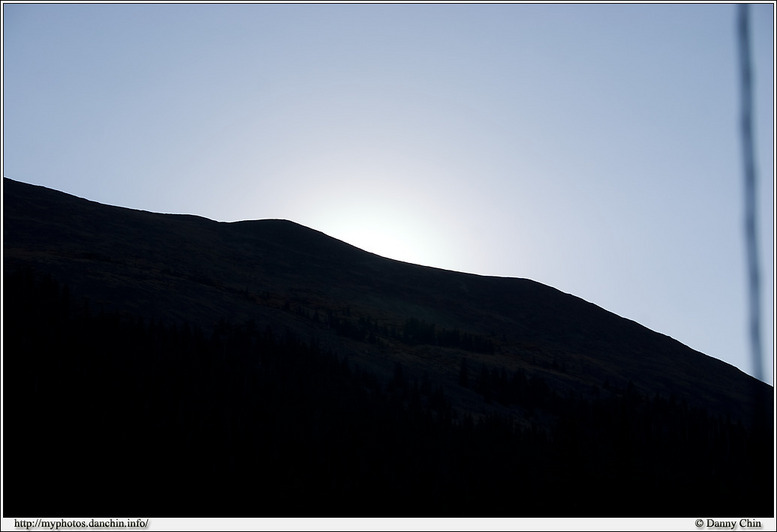The height and width of the screenshot is (532, 777).
Task: Click the © Danny Chin copyright text
Action: click(728, 524)
